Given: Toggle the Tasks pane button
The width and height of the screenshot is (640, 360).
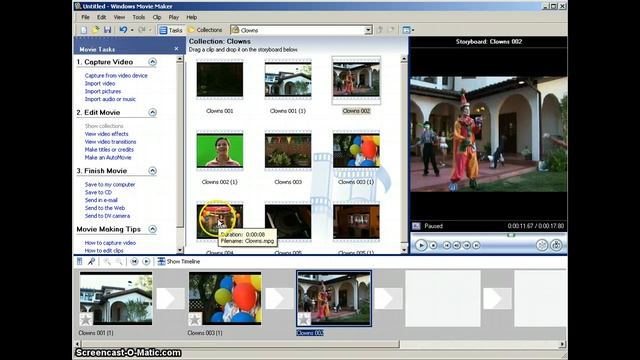Looking at the screenshot, I should [171, 30].
